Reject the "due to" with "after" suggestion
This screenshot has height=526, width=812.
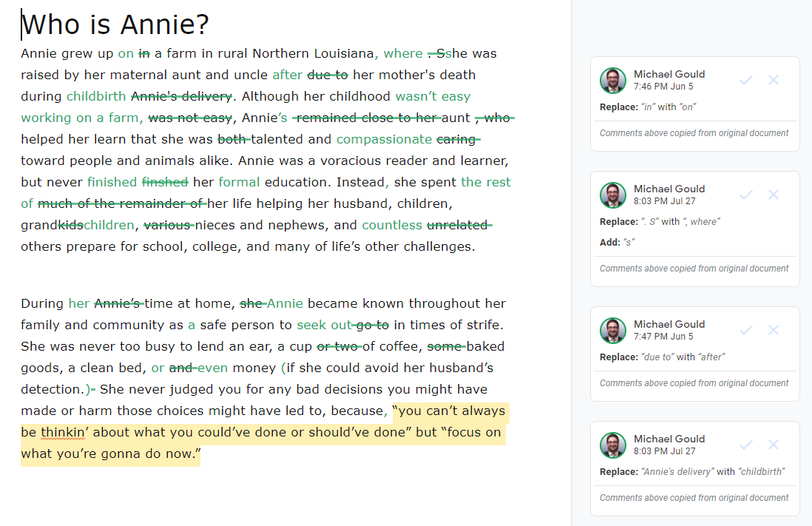click(x=774, y=330)
